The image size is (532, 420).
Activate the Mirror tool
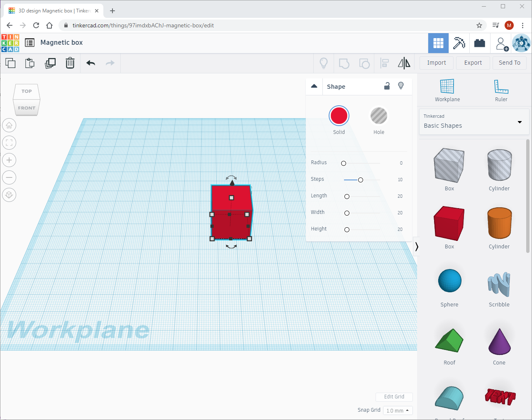(x=404, y=63)
